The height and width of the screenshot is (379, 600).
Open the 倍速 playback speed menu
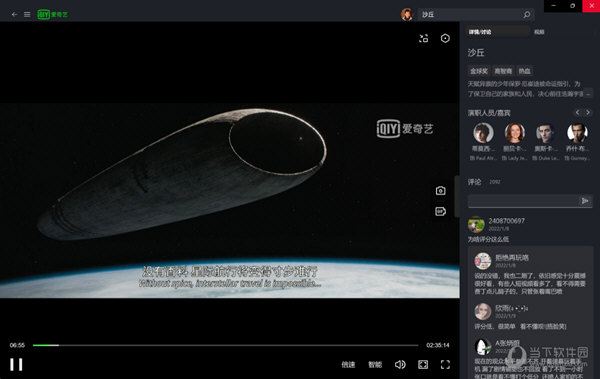(x=348, y=365)
